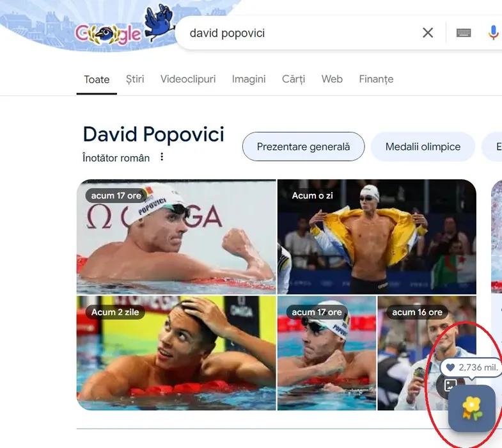Open the Acum o zi yellow jacket photo
Viewport: 502px width, 448px height.
pos(377,237)
